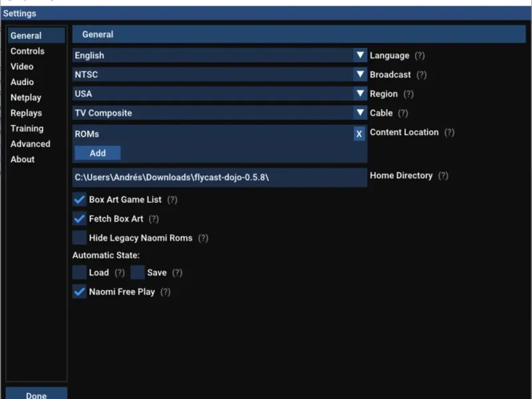Enable Hide Legacy Naomi Roms checkbox
The image size is (532, 399).
coord(79,238)
